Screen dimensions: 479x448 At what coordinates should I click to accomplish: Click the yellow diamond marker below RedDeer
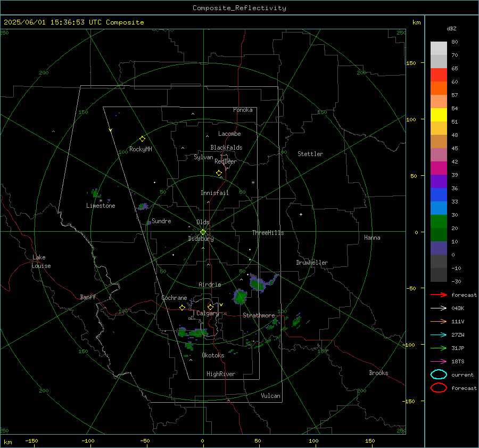(219, 173)
